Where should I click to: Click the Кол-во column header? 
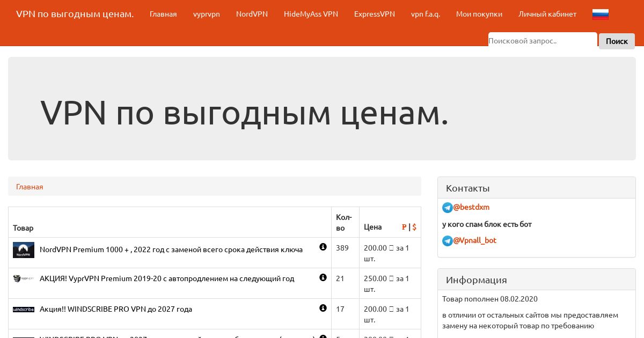coord(344,222)
